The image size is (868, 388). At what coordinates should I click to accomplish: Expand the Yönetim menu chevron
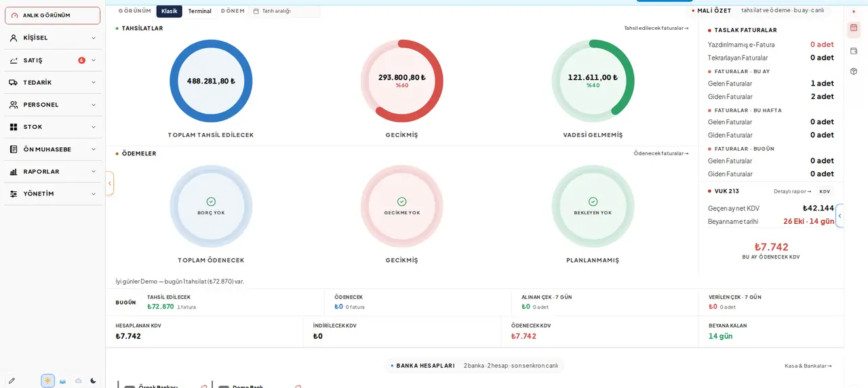94,194
